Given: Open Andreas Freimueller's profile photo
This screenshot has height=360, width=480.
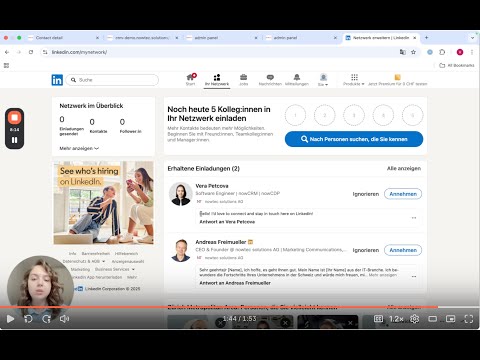Looking at the screenshot, I should tap(181, 250).
